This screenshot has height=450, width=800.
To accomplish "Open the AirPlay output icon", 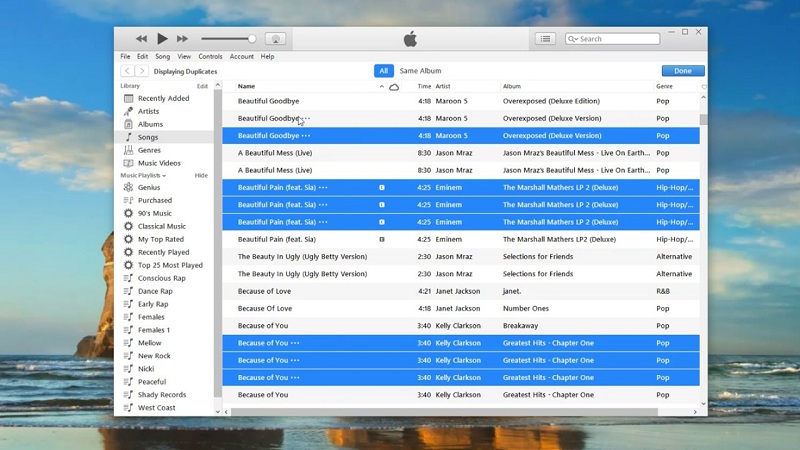I will pos(276,39).
